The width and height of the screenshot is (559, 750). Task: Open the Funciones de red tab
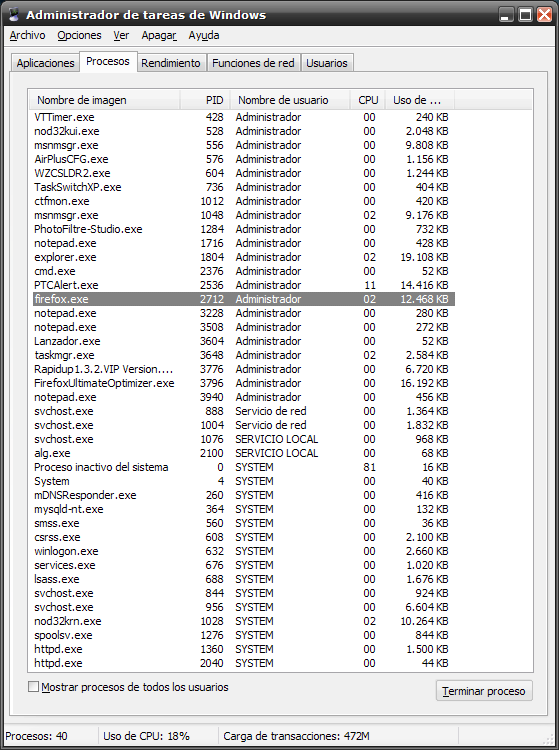click(x=253, y=63)
